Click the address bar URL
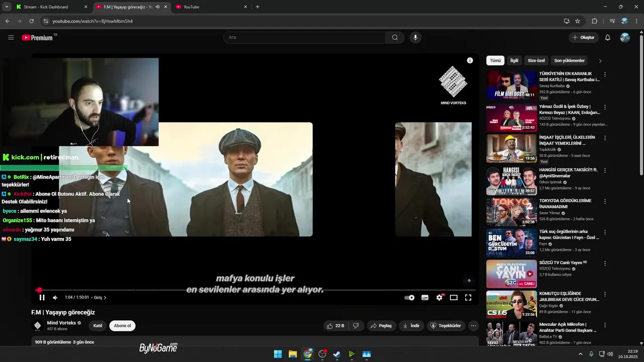The image size is (644, 362). [93, 21]
